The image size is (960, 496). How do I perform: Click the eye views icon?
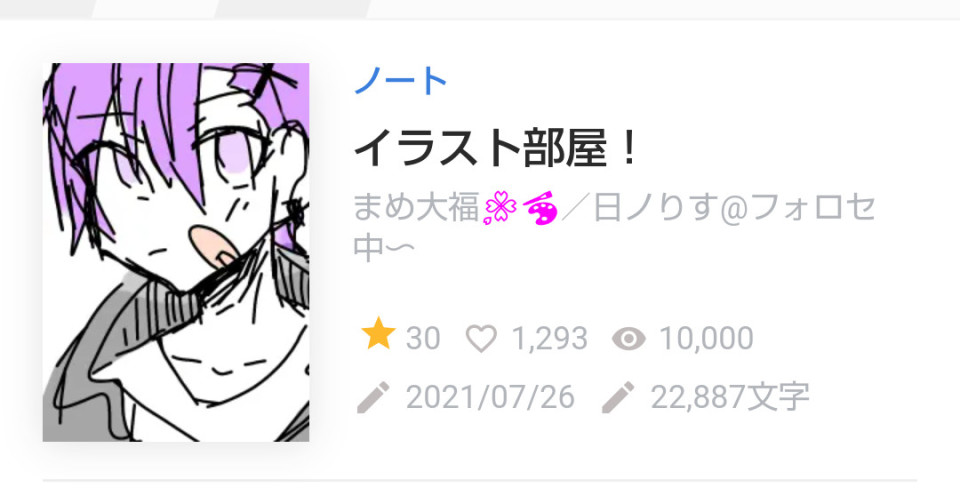pyautogui.click(x=629, y=338)
